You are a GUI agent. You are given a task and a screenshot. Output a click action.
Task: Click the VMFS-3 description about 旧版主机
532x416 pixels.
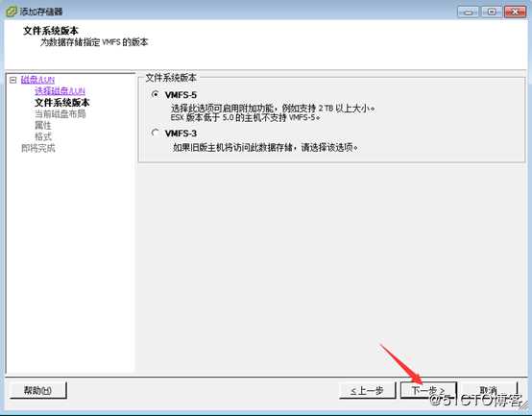[x=265, y=148]
